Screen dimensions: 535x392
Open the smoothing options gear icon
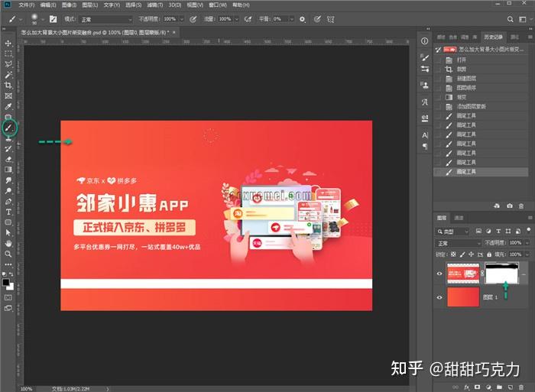coord(303,19)
